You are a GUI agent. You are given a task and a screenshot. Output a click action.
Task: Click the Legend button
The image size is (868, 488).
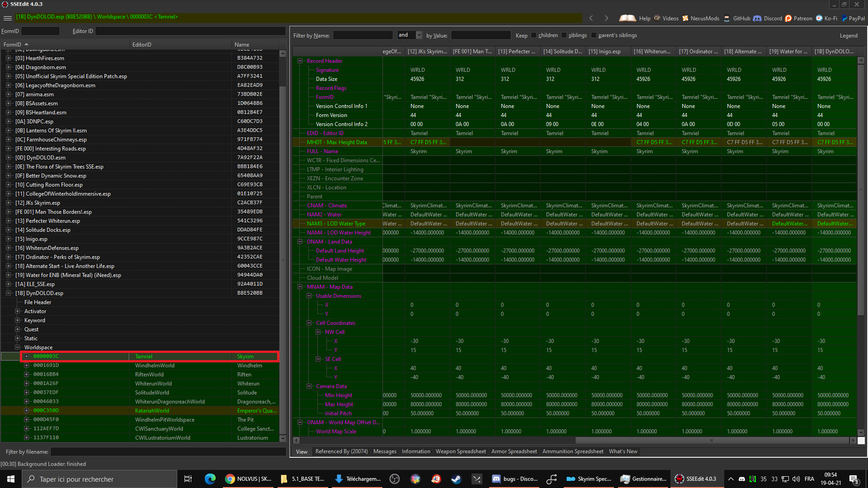coord(849,36)
